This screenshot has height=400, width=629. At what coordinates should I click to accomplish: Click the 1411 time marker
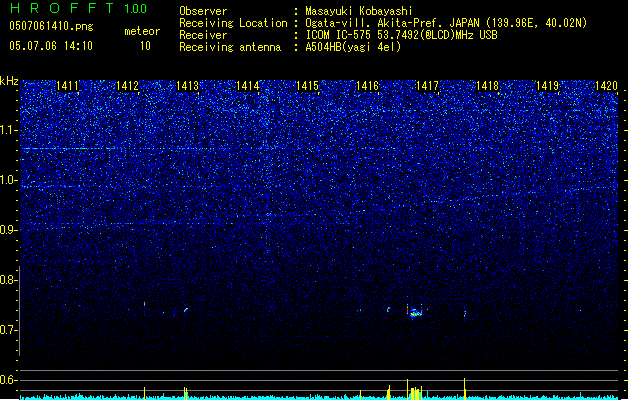point(67,86)
